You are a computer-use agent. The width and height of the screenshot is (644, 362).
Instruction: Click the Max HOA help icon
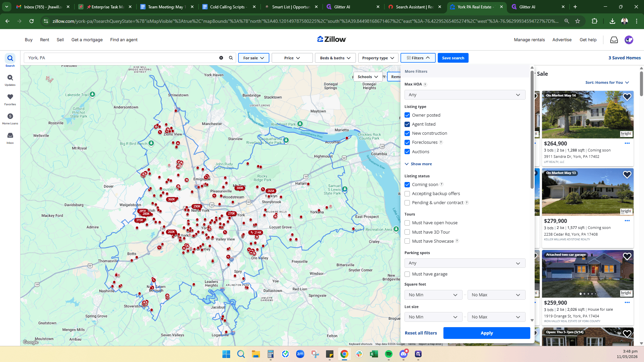[x=425, y=84]
